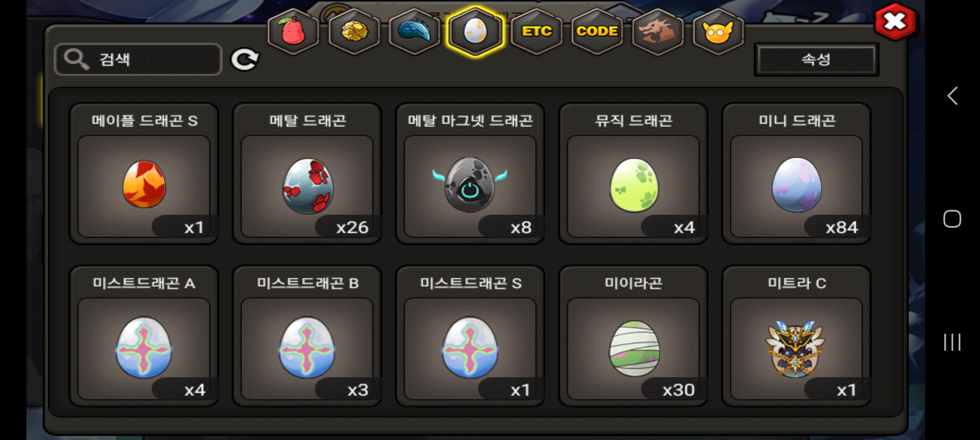The image size is (980, 440).
Task: Open the red fruit food category tab
Action: click(293, 31)
